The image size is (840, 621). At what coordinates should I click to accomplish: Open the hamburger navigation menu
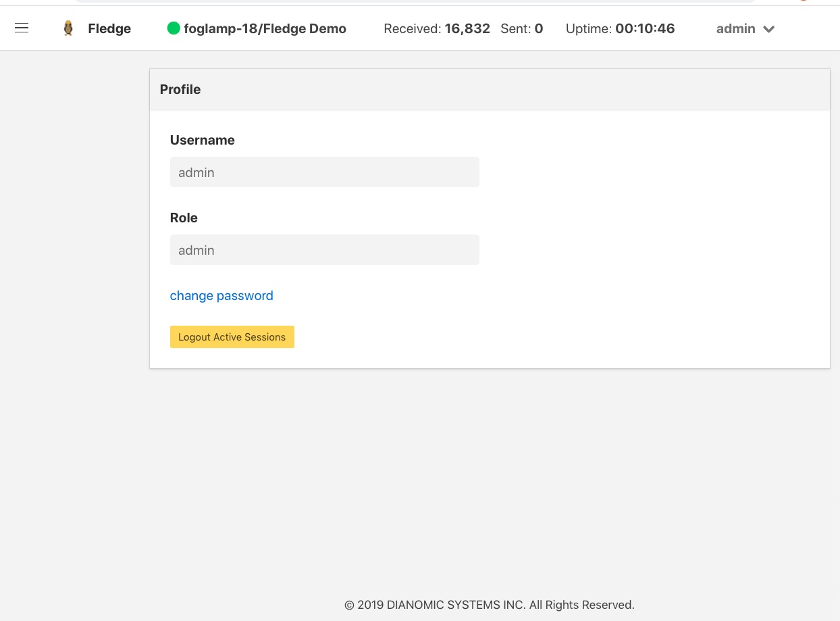pyautogui.click(x=22, y=28)
